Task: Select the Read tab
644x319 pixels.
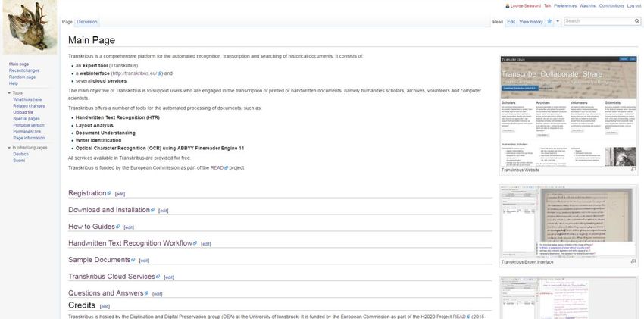Action: point(497,22)
